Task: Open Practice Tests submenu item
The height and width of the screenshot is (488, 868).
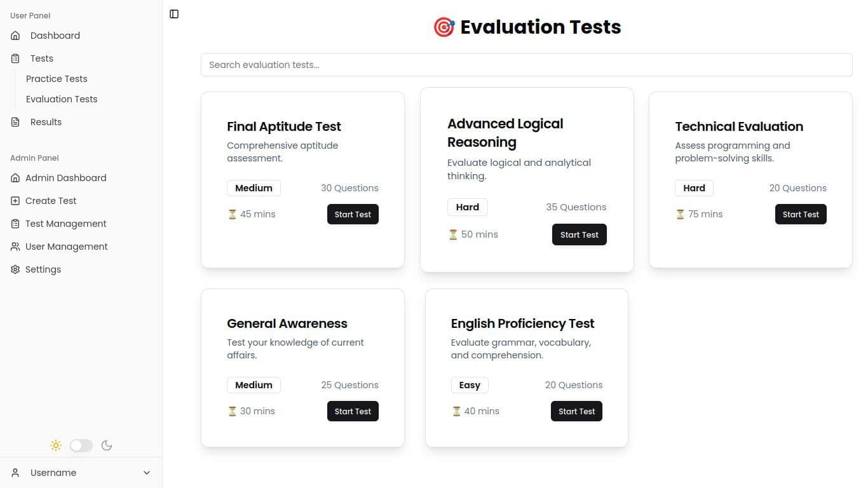Action: [57, 79]
